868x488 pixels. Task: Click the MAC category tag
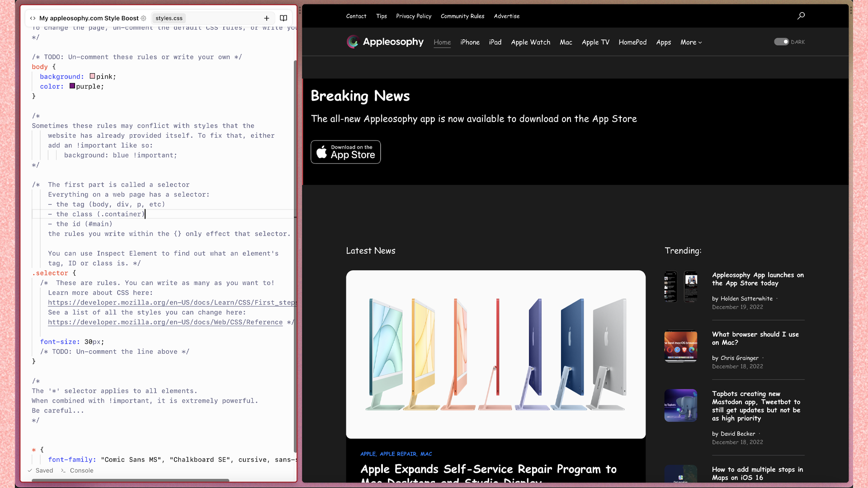pyautogui.click(x=426, y=454)
